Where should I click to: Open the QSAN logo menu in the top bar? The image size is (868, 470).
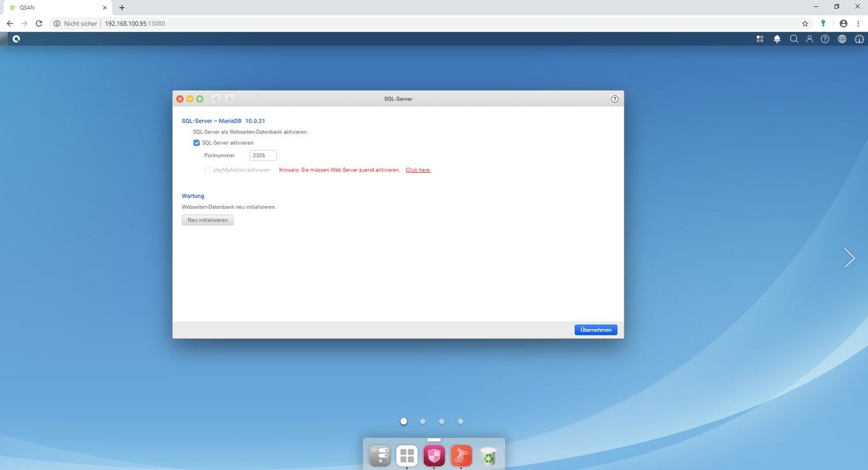[16, 39]
